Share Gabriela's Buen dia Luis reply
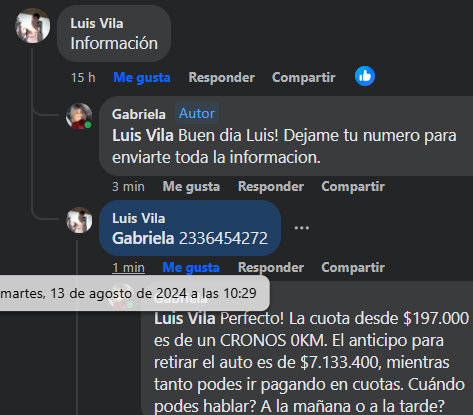 coord(353,187)
